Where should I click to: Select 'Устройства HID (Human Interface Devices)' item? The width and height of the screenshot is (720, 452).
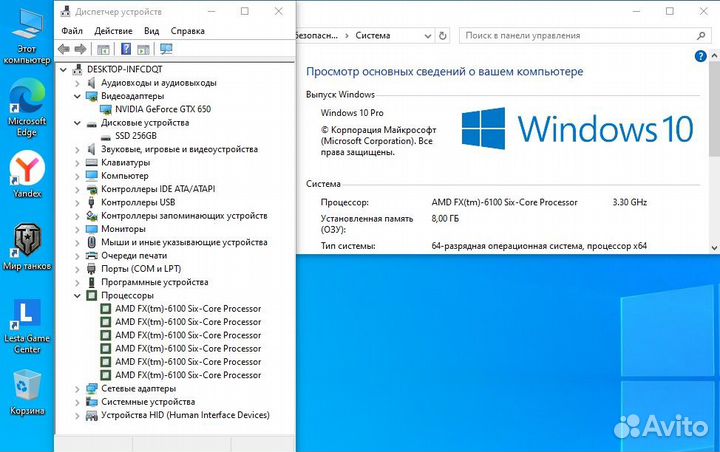[185, 415]
